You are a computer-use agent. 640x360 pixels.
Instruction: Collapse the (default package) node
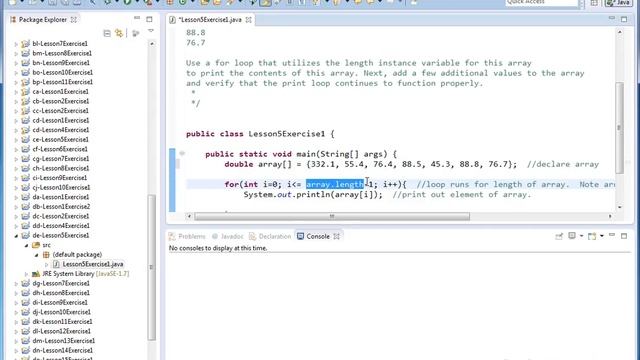[x=37, y=255]
